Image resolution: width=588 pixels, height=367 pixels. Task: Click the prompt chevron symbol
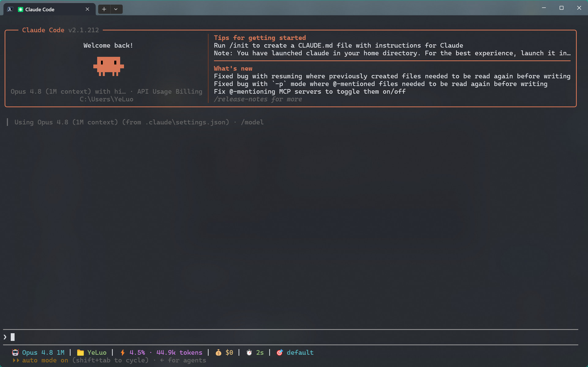[x=5, y=337]
